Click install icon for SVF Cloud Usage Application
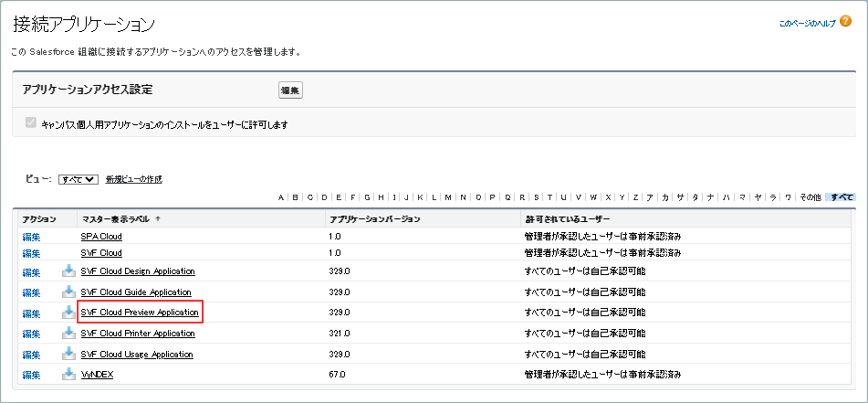Screen dimensions: 868x403 tap(68, 353)
